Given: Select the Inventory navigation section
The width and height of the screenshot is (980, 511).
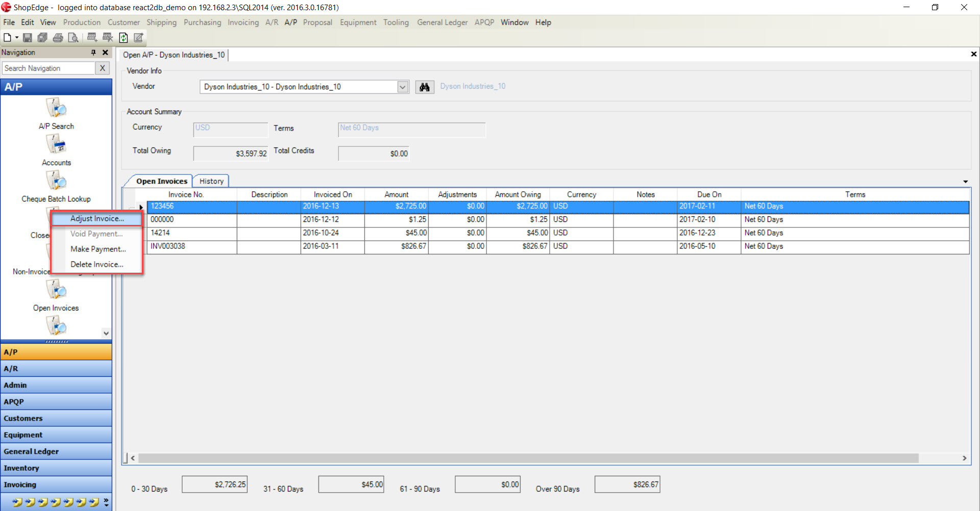Looking at the screenshot, I should click(56, 468).
